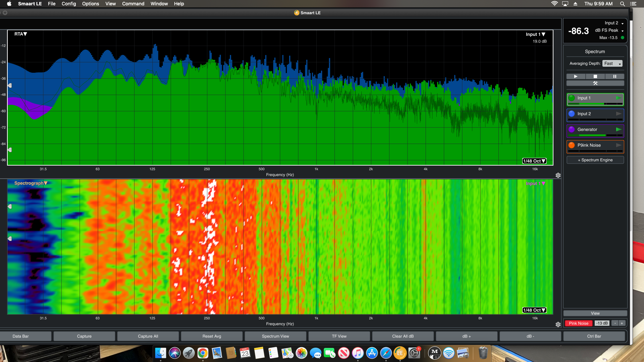Click the green meter clip indicator
This screenshot has height=362, width=644.
[x=623, y=38]
